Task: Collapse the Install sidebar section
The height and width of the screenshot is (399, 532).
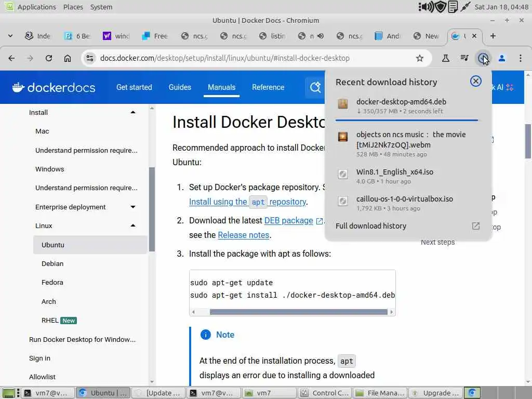Action: 133,112
